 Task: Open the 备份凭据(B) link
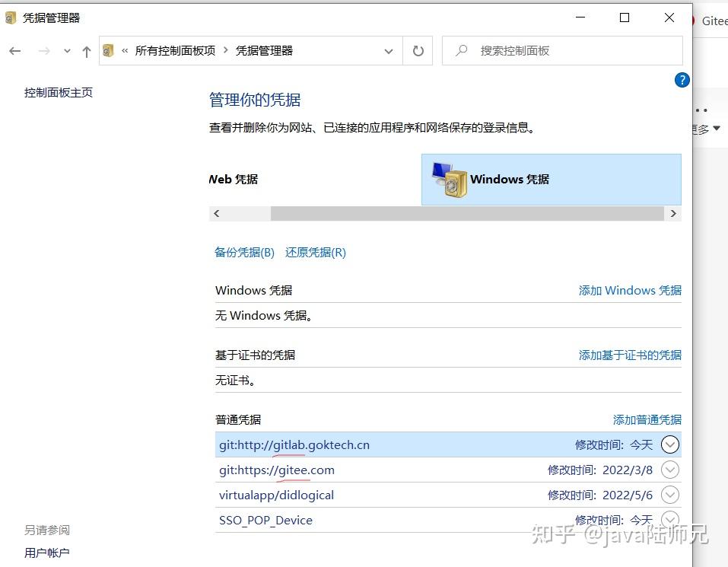pos(244,252)
